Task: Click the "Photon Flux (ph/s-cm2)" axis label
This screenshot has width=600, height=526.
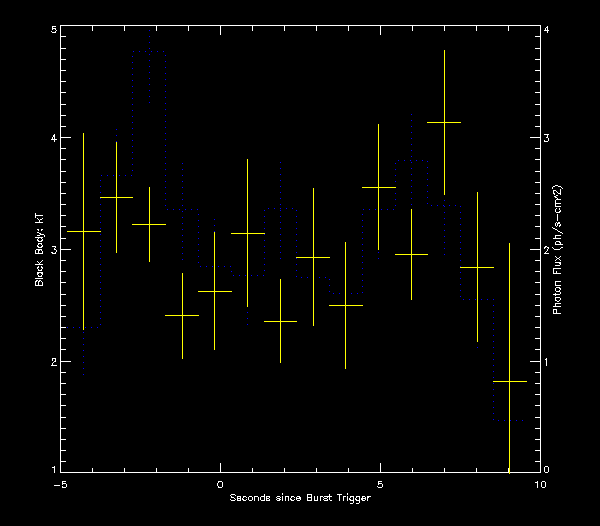Action: 559,250
